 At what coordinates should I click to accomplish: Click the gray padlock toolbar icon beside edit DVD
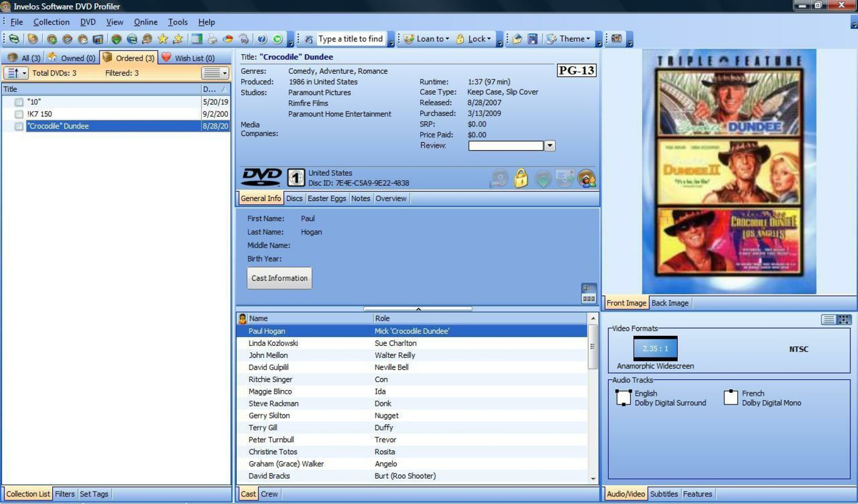[83, 39]
